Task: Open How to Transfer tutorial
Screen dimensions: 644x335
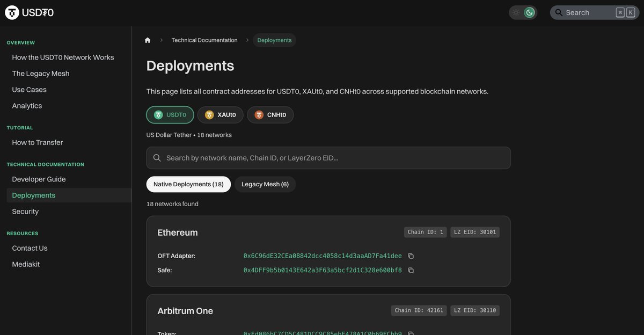Action: [x=38, y=142]
